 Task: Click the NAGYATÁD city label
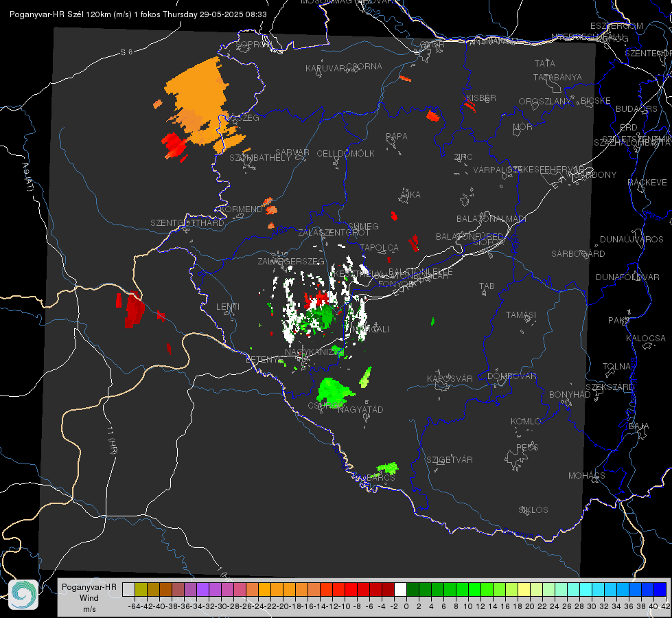click(x=360, y=409)
